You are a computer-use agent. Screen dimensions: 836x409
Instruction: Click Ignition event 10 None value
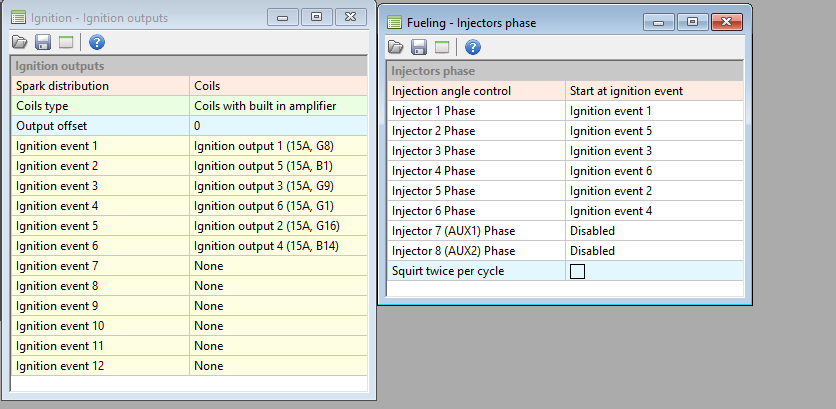point(278,326)
